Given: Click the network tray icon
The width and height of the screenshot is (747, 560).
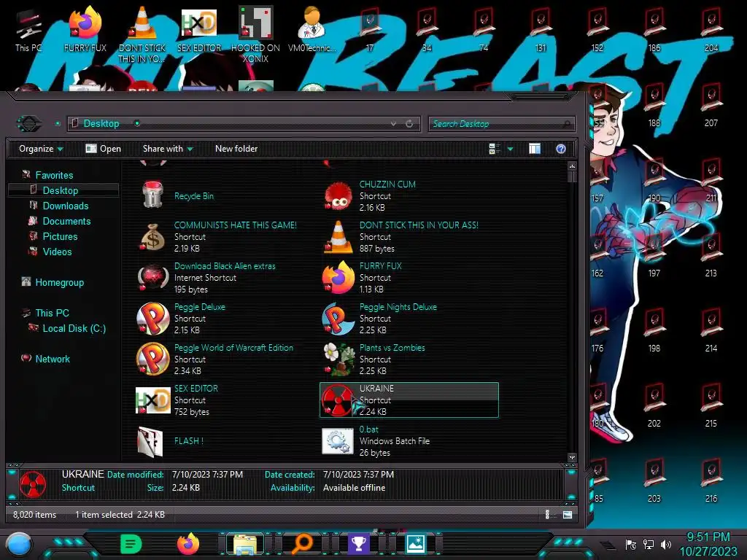Looking at the screenshot, I should [x=649, y=544].
